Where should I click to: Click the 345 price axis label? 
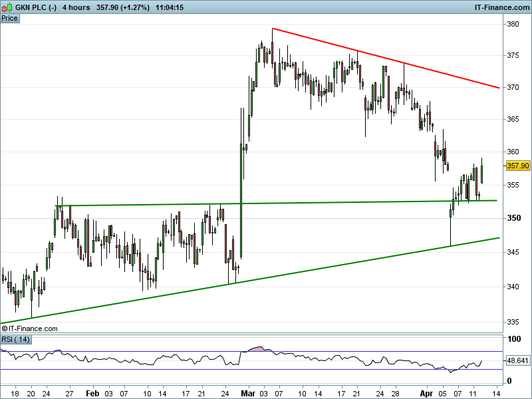tap(513, 252)
